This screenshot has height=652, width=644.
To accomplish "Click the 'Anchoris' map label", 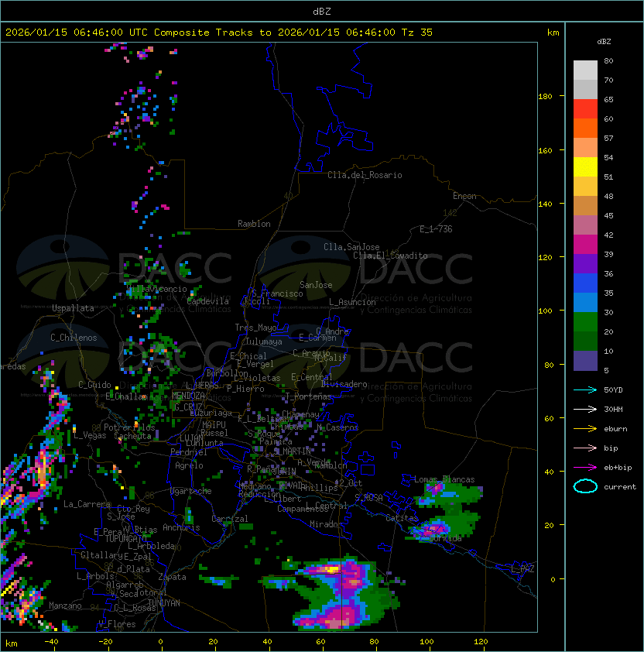I will point(181,527).
